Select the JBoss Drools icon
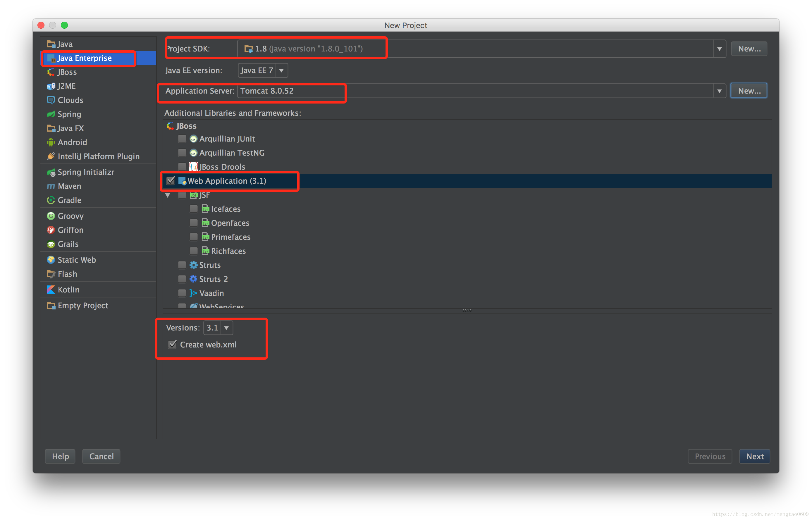The image size is (812, 520). 193,167
